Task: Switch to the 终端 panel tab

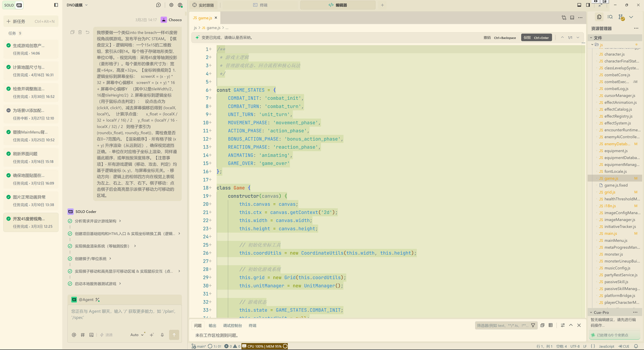Action: pos(252,326)
